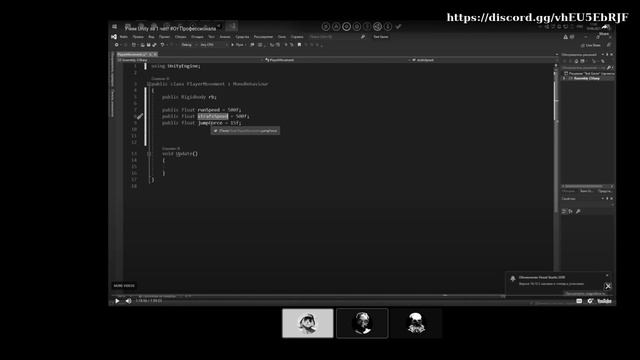The image size is (640, 360).
Task: Expand the Assembly-CSharp project node
Action: point(564,78)
